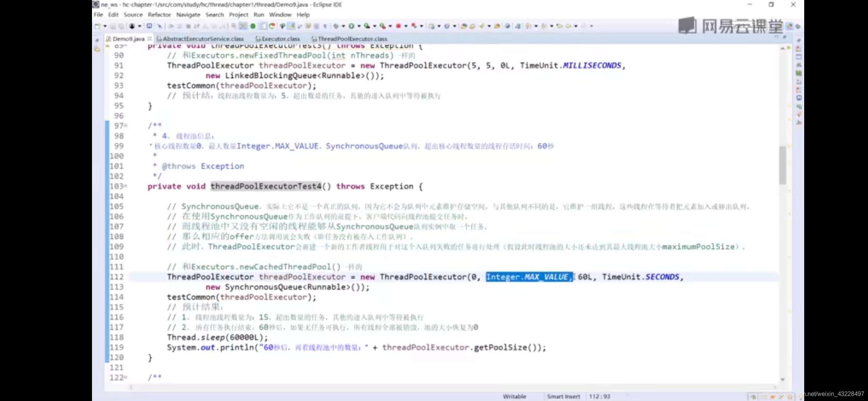Open the Navigate menu
868x401 pixels.
coord(188,14)
